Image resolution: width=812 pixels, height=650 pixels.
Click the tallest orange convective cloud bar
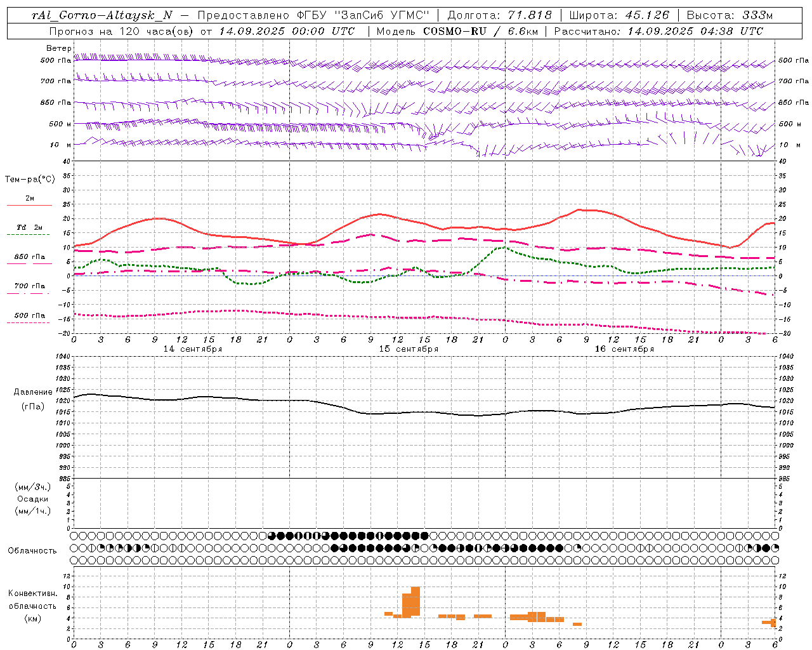(x=416, y=601)
